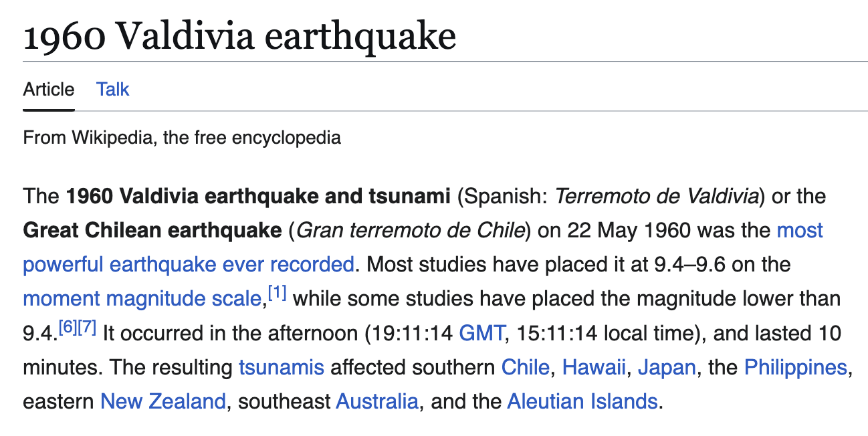The height and width of the screenshot is (436, 868).
Task: Click the italic 'Terremoto de Valdivia' text
Action: coord(658,197)
